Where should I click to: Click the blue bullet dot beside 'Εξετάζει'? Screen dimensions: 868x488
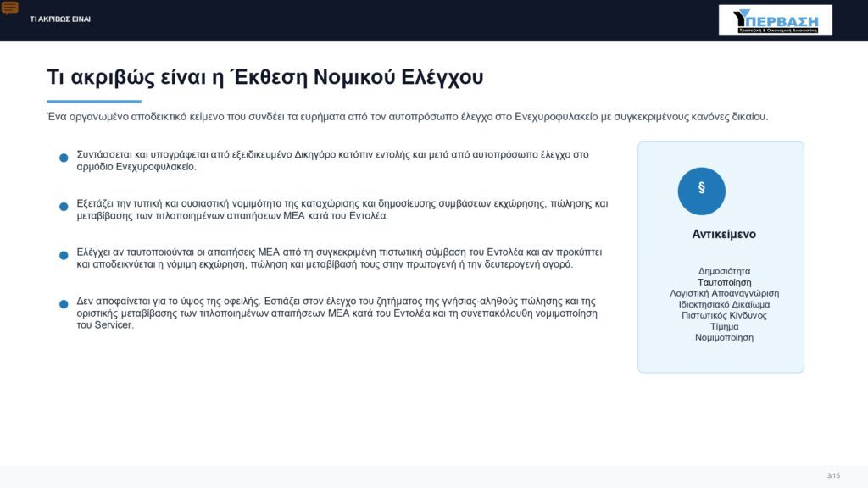pos(64,207)
